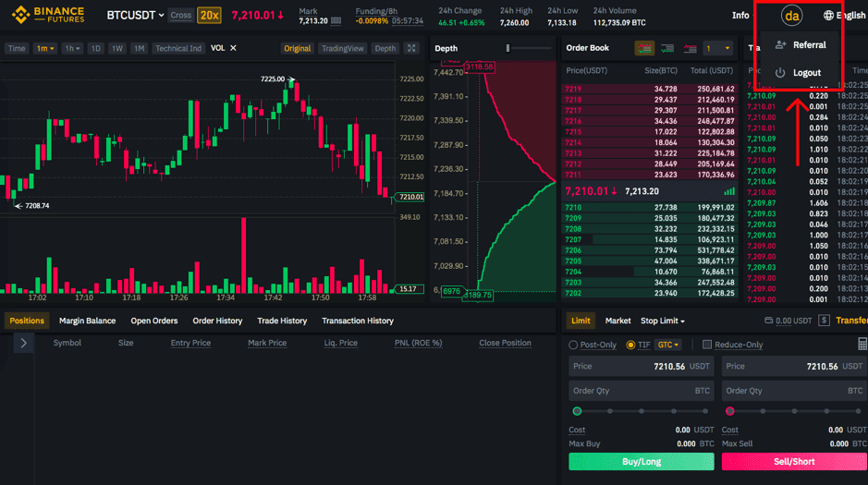Viewport: 868px width, 485px height.
Task: Adjust the green buy quantity slider
Action: click(x=577, y=411)
